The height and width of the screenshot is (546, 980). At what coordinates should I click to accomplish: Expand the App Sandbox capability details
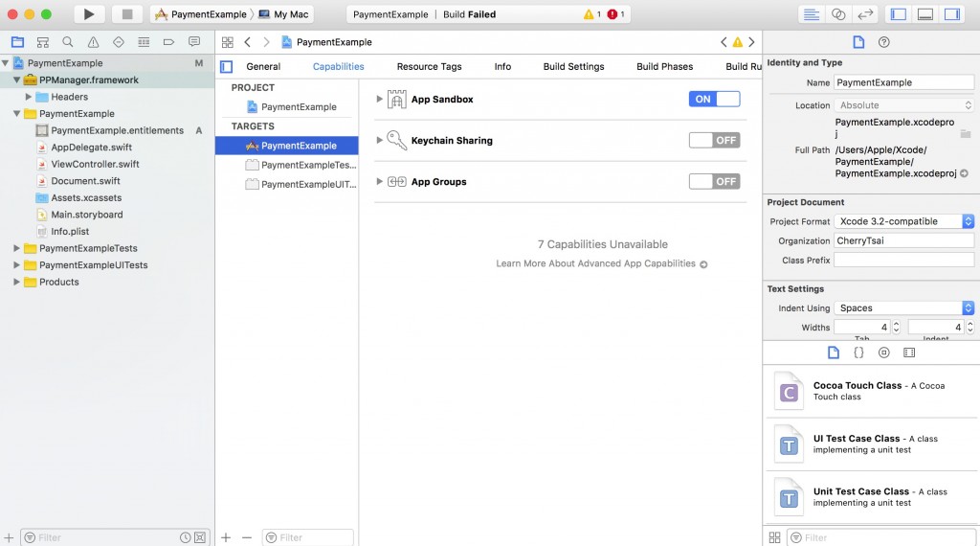click(379, 99)
